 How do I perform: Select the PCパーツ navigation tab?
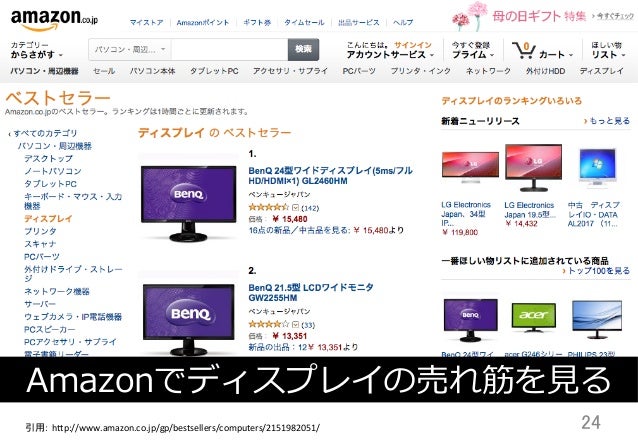[359, 71]
